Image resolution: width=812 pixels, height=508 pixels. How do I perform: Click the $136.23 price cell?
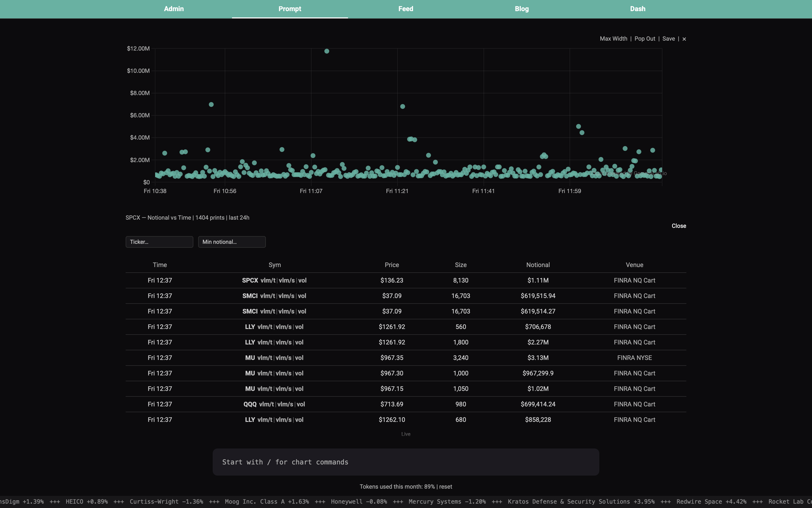coord(392,280)
